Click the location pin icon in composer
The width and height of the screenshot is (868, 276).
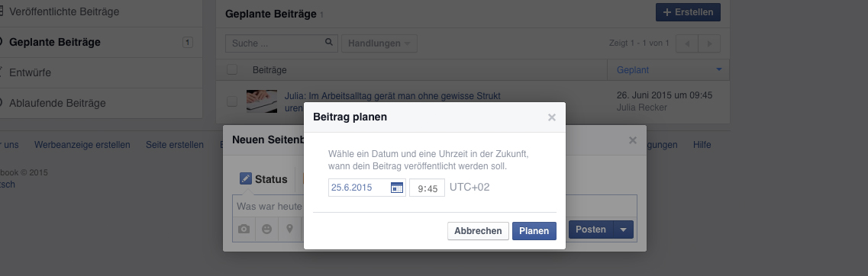click(289, 229)
